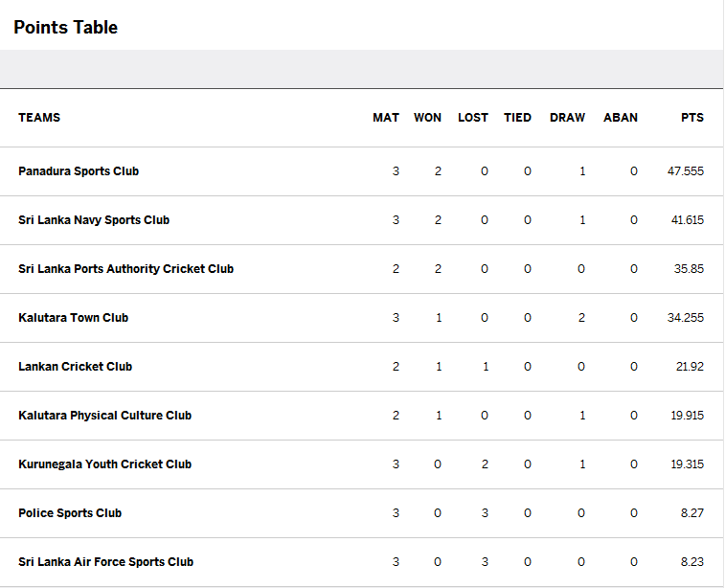Open the Panadura Sports Club team link

[x=79, y=171]
